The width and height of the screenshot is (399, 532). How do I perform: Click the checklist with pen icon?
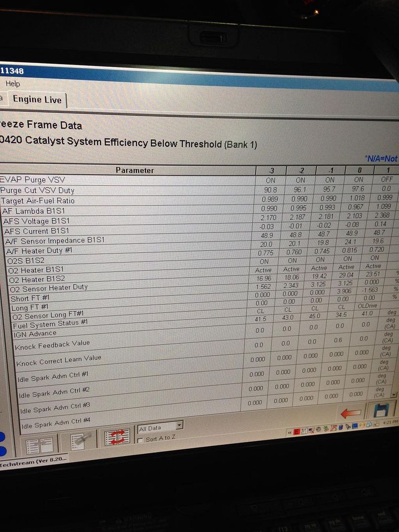pos(80,440)
